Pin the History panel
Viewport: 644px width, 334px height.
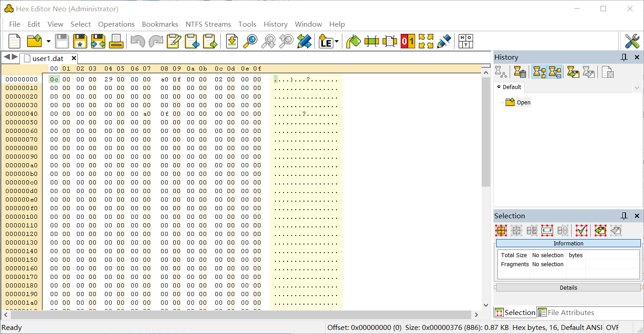point(624,57)
